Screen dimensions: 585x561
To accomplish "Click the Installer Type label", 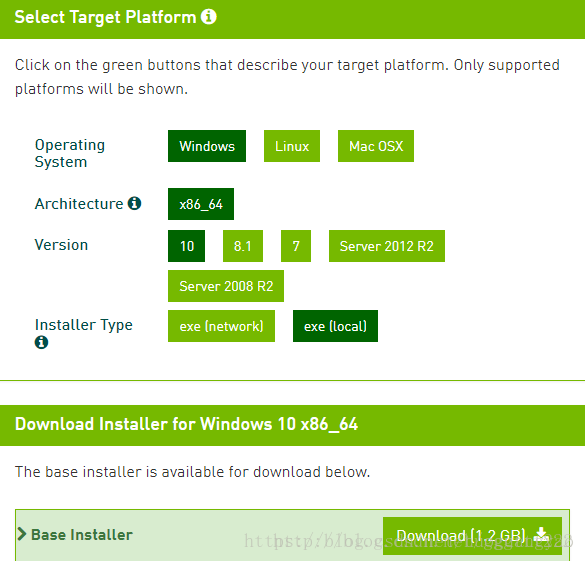I will tap(84, 325).
